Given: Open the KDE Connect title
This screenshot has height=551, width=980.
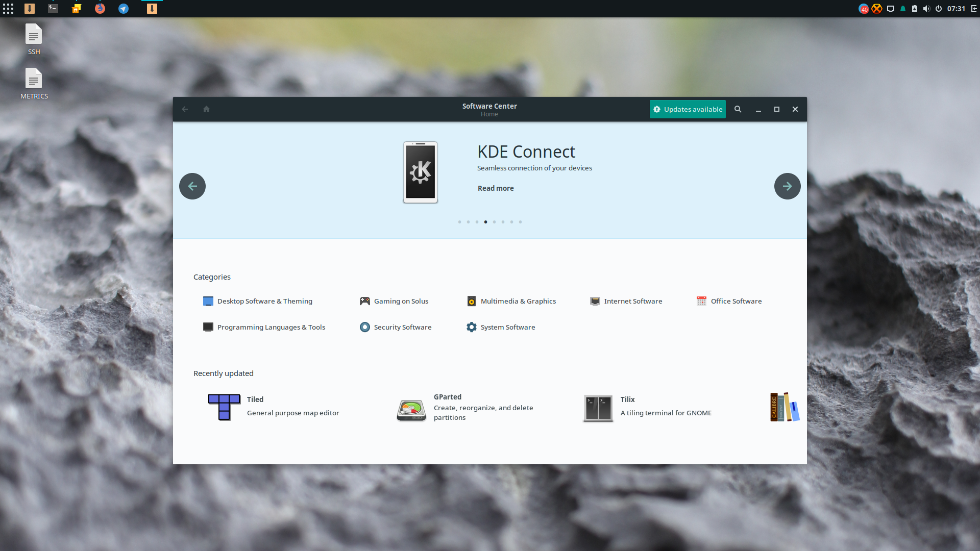Looking at the screenshot, I should point(526,152).
